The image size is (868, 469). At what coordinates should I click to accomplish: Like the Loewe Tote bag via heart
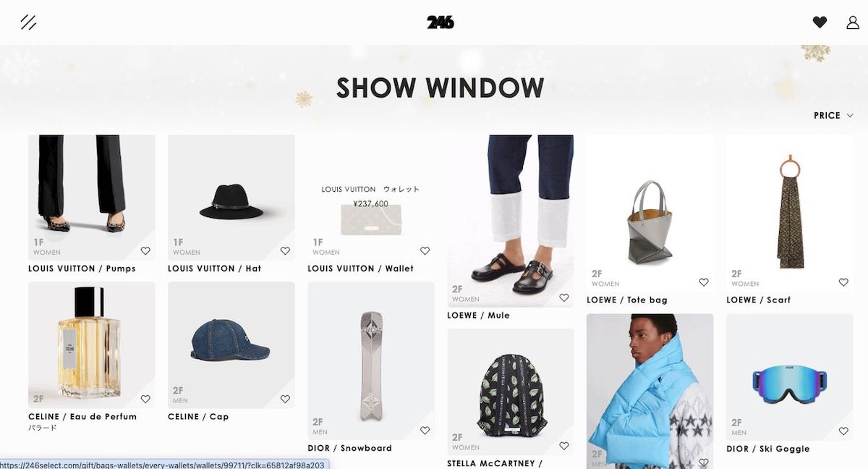[x=704, y=282]
